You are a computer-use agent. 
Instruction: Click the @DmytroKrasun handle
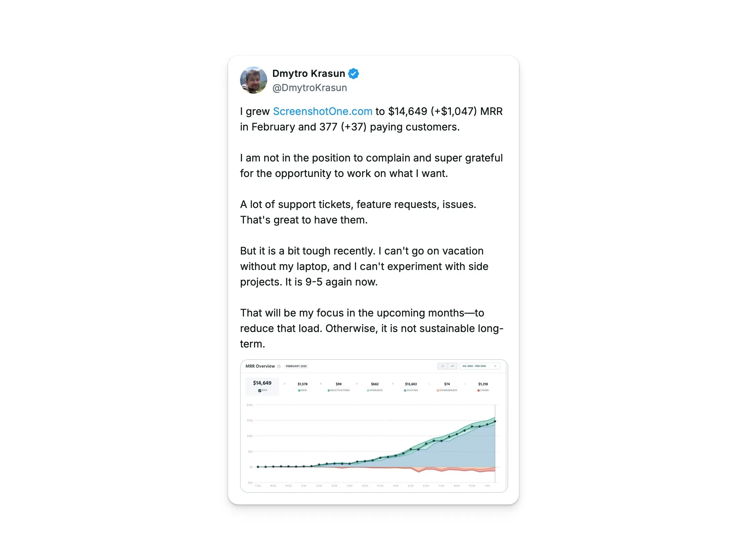[309, 88]
